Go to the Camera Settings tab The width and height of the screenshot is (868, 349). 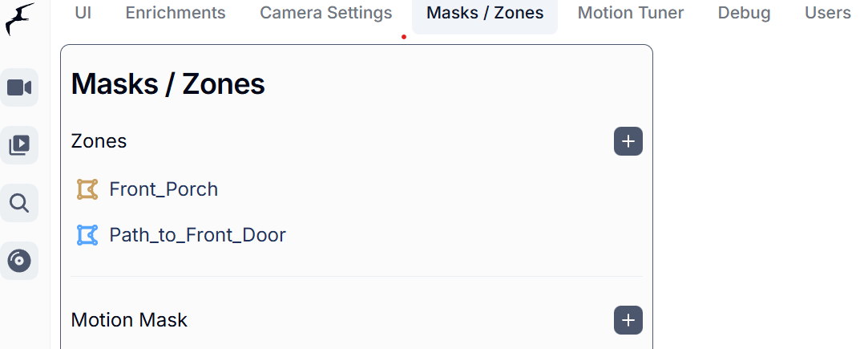point(326,13)
